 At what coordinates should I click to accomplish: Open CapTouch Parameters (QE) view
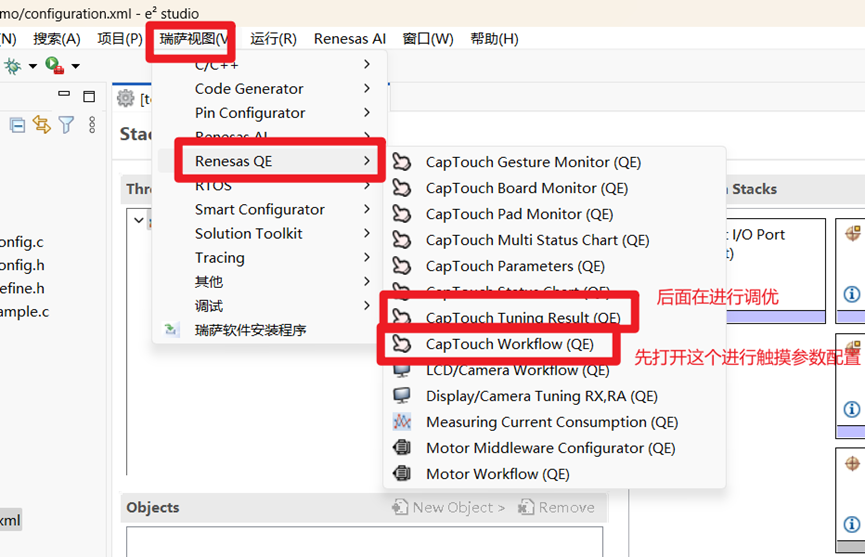554,266
